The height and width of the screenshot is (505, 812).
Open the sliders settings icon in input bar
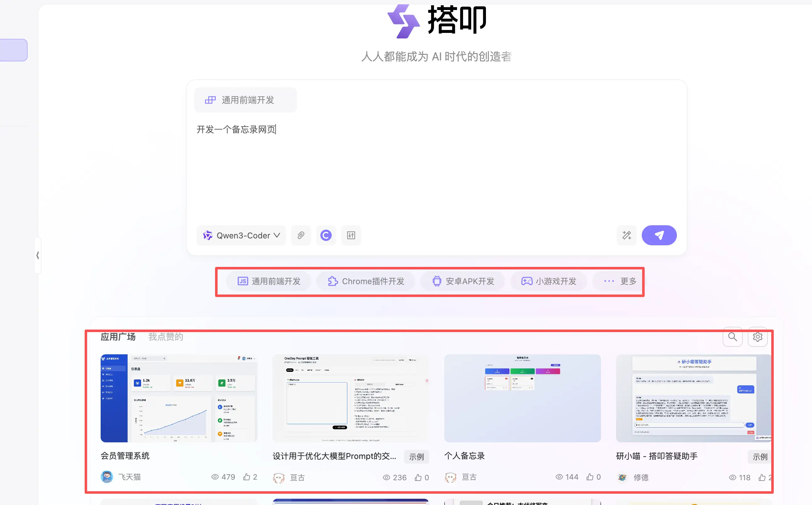click(x=351, y=236)
